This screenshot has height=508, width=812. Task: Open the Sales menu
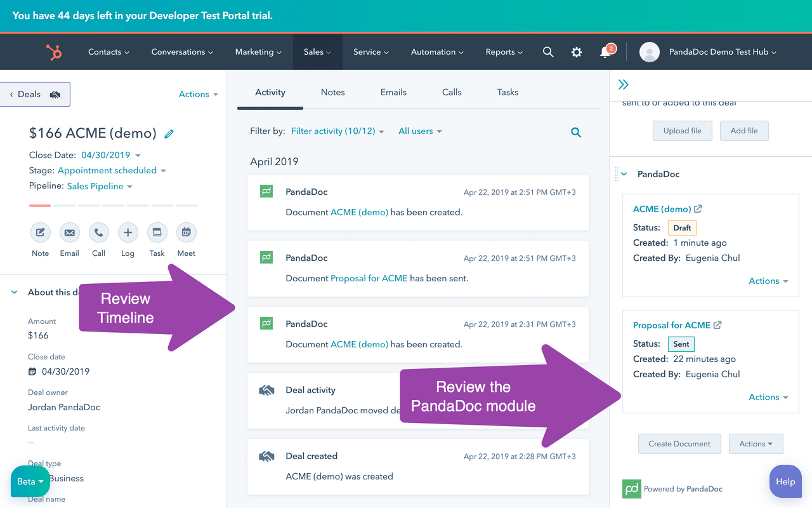click(317, 52)
